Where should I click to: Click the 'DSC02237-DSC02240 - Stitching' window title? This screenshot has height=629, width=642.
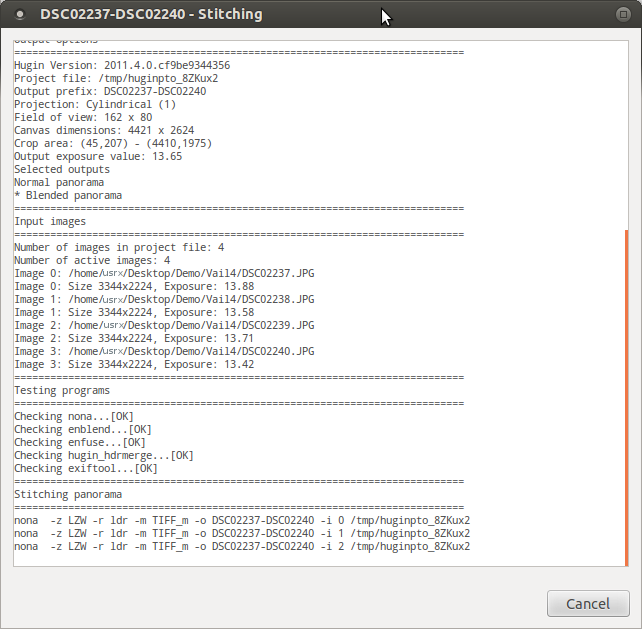tap(151, 15)
